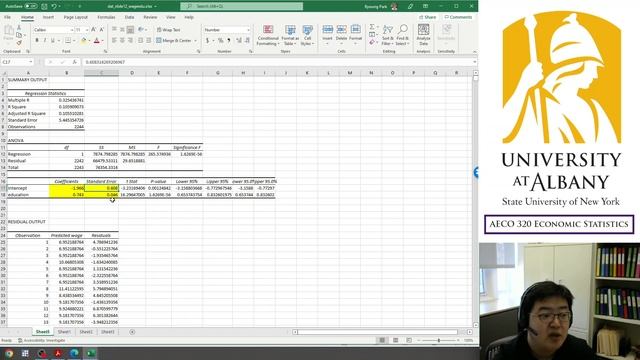Activate the Format Painter brush

[19, 42]
